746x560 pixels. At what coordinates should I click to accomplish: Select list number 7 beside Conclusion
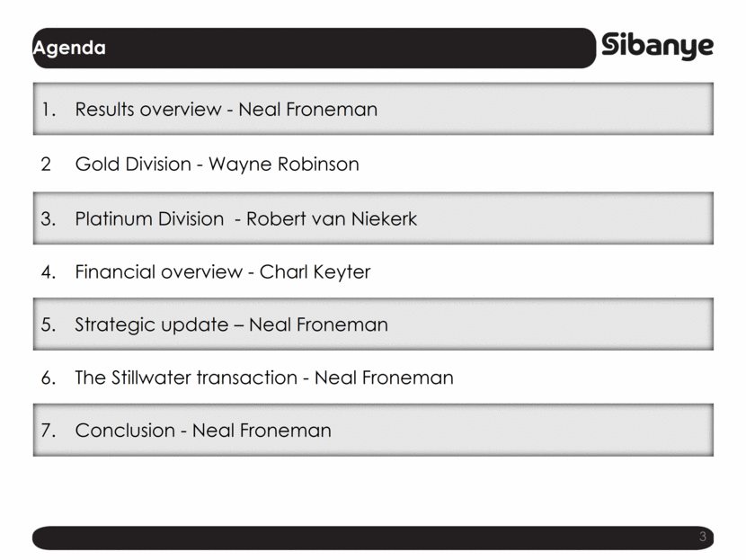coord(49,431)
